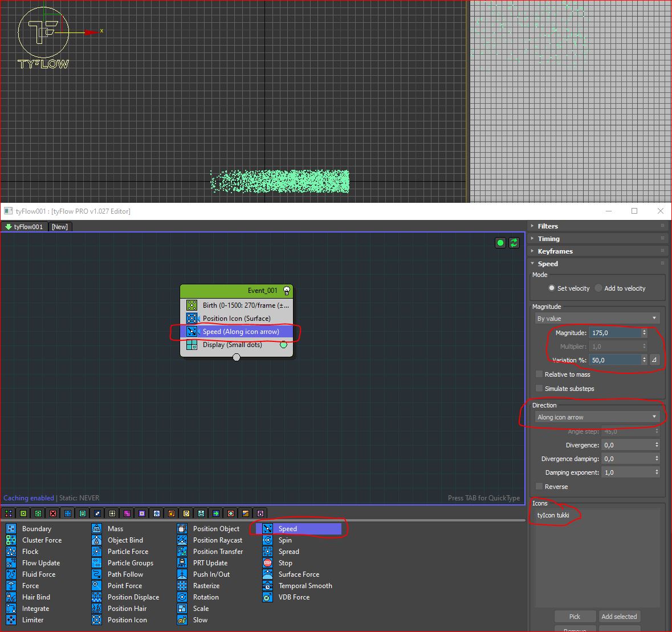Screen dimensions: 672x632
Task: Switch to the tyFlow001 tab
Action: pos(25,227)
